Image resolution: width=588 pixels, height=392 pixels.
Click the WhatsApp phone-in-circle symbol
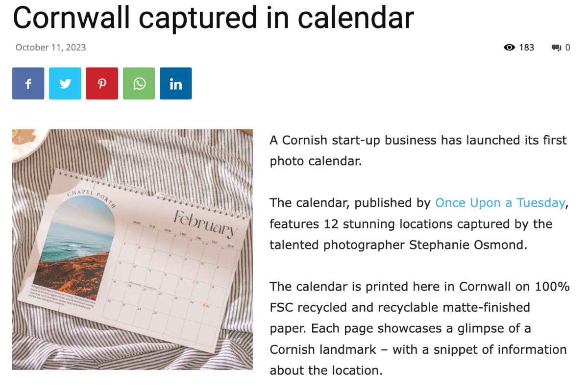(139, 83)
